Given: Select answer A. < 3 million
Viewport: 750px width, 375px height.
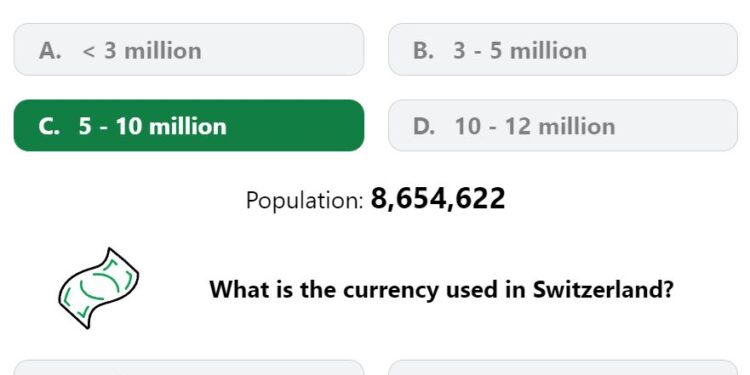Looking at the screenshot, I should pyautogui.click(x=189, y=49).
